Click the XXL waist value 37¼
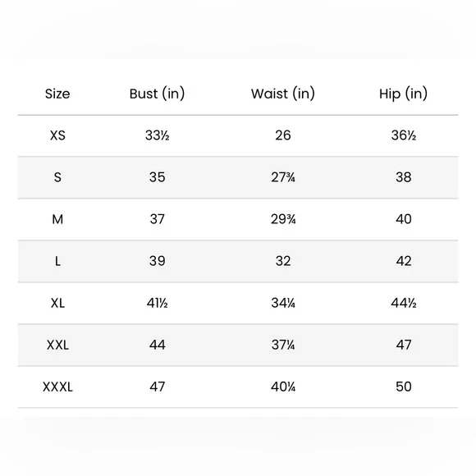The width and height of the screenshot is (476, 476). (283, 345)
